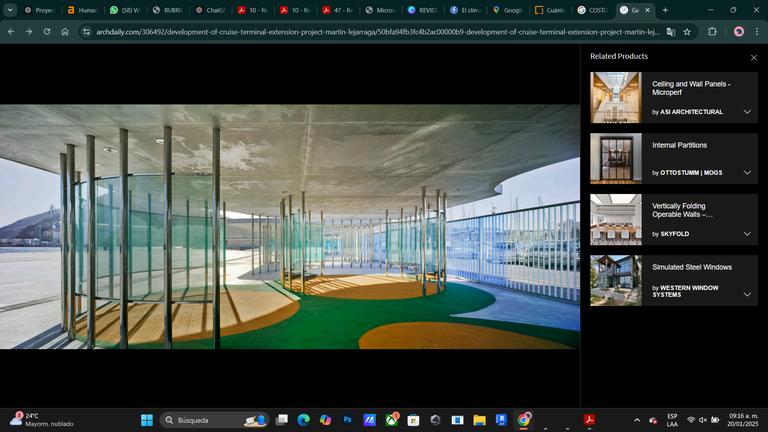
Task: Open the Ceiling and Wall Panels thumbnail
Action: 616,97
